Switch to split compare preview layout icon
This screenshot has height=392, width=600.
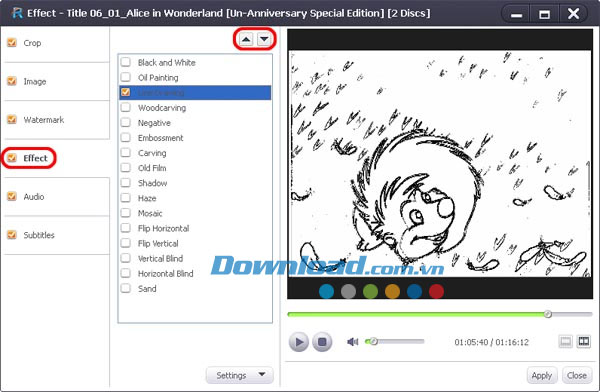(x=584, y=341)
